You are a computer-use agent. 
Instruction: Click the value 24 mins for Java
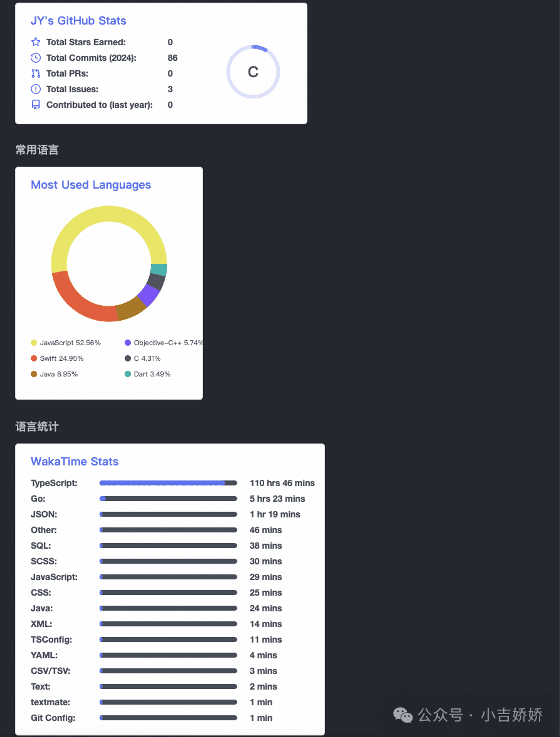coord(266,608)
